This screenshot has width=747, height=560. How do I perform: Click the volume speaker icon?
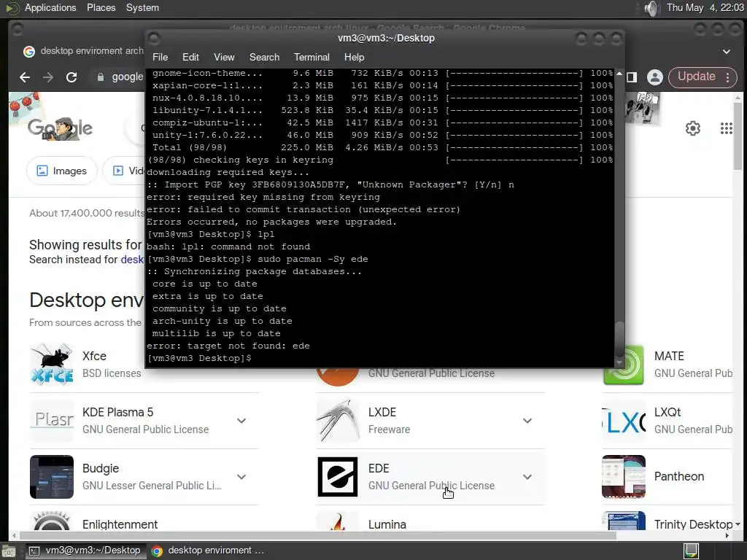point(651,8)
